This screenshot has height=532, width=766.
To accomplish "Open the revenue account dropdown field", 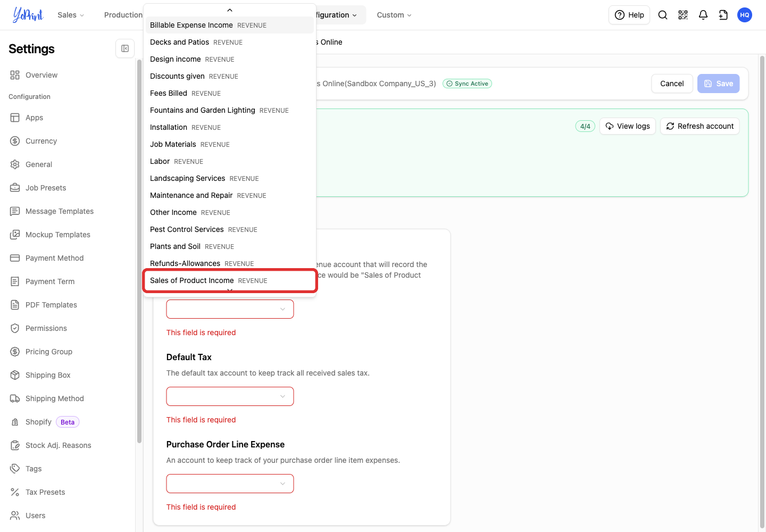I will (x=230, y=309).
